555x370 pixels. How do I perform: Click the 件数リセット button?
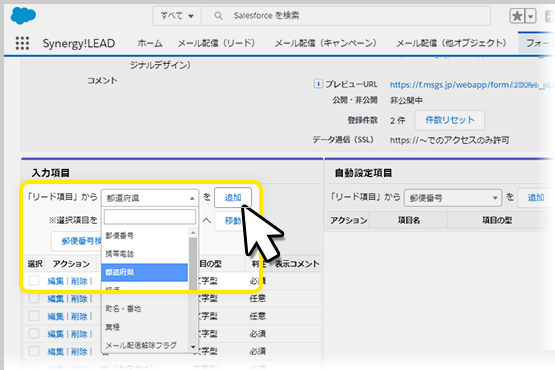[450, 120]
